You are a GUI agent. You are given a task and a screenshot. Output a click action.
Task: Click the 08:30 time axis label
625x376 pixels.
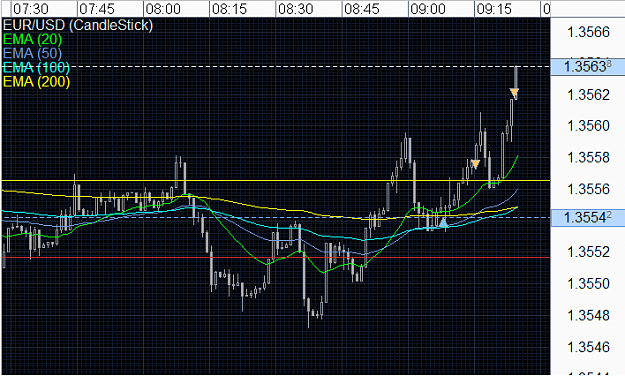(295, 8)
